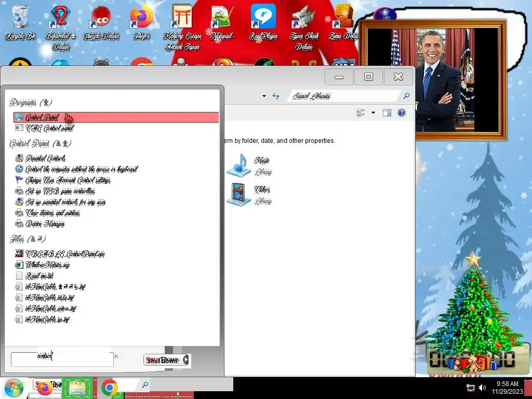This screenshot has height=399, width=532.
Task: Open Set up parental controls for any user
Action: pyautogui.click(x=60, y=202)
